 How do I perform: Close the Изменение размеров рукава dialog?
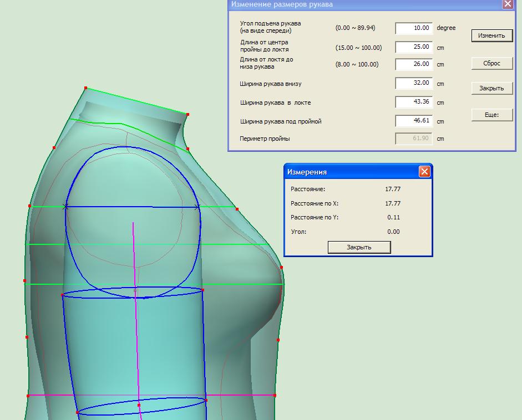tap(508, 4)
